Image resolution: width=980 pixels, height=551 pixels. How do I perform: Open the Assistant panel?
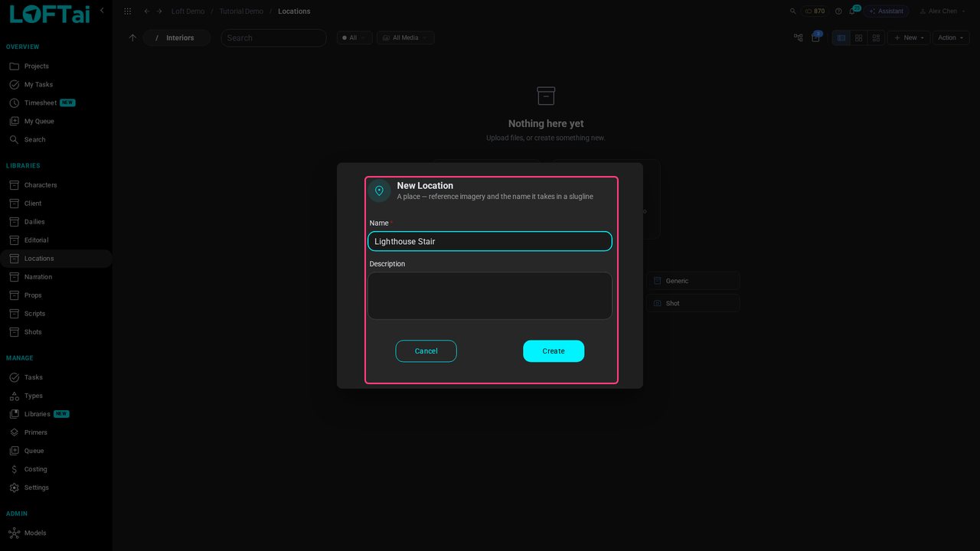click(886, 11)
